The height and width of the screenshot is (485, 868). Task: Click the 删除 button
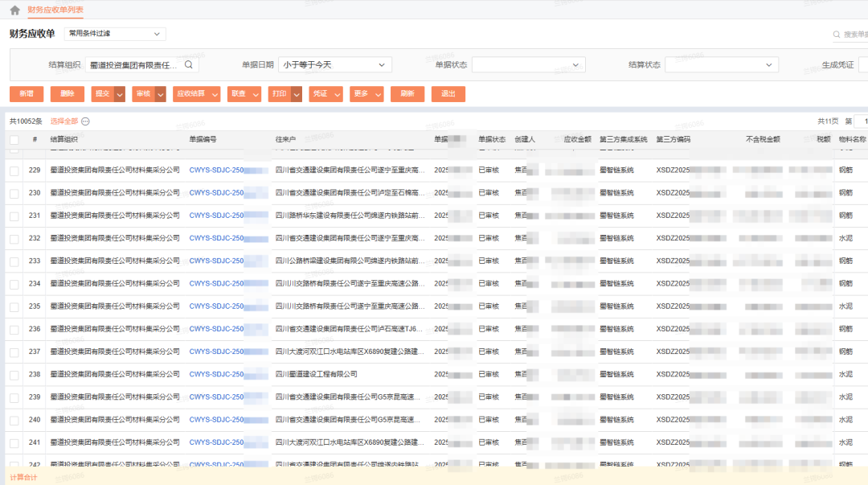click(67, 94)
